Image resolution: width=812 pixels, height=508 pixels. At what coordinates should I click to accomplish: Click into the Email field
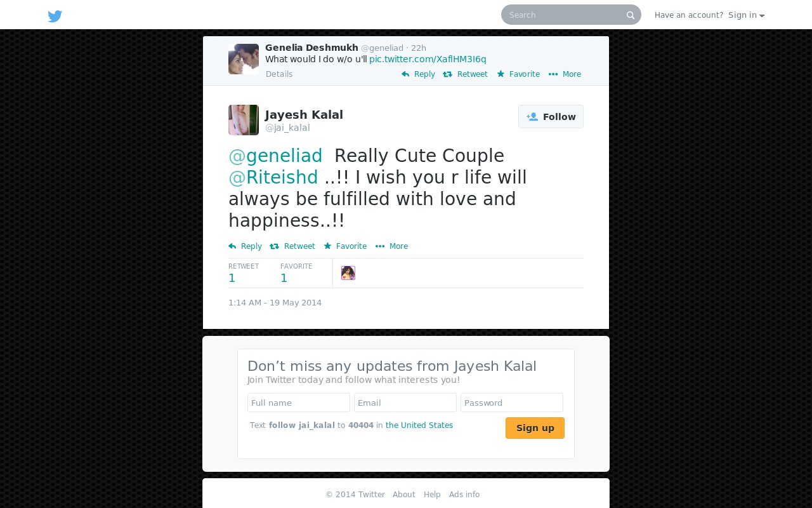(405, 403)
